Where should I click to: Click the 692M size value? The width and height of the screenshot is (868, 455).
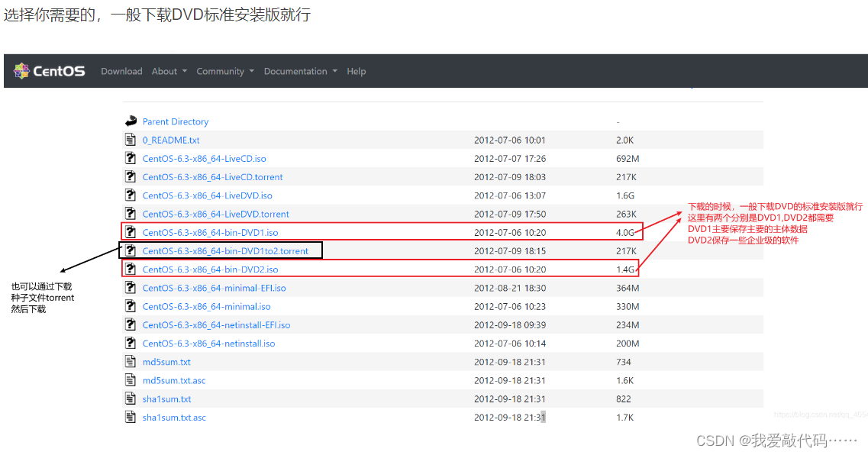(628, 158)
